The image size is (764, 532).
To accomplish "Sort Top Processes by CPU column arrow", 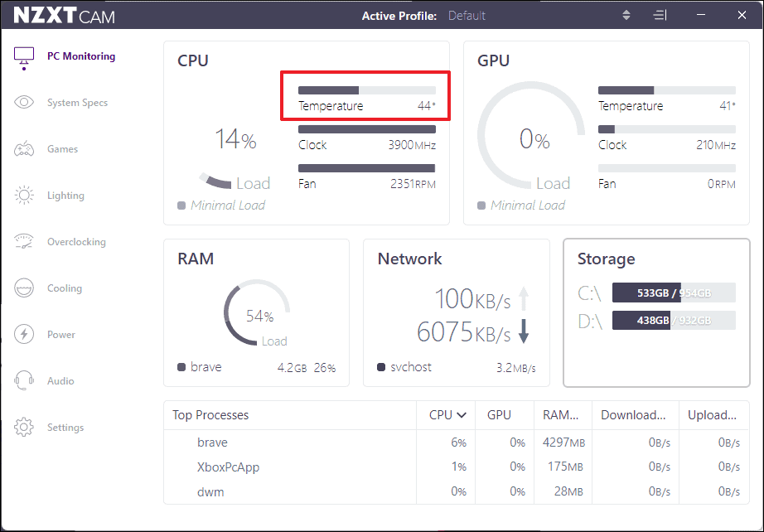I will tap(462, 415).
